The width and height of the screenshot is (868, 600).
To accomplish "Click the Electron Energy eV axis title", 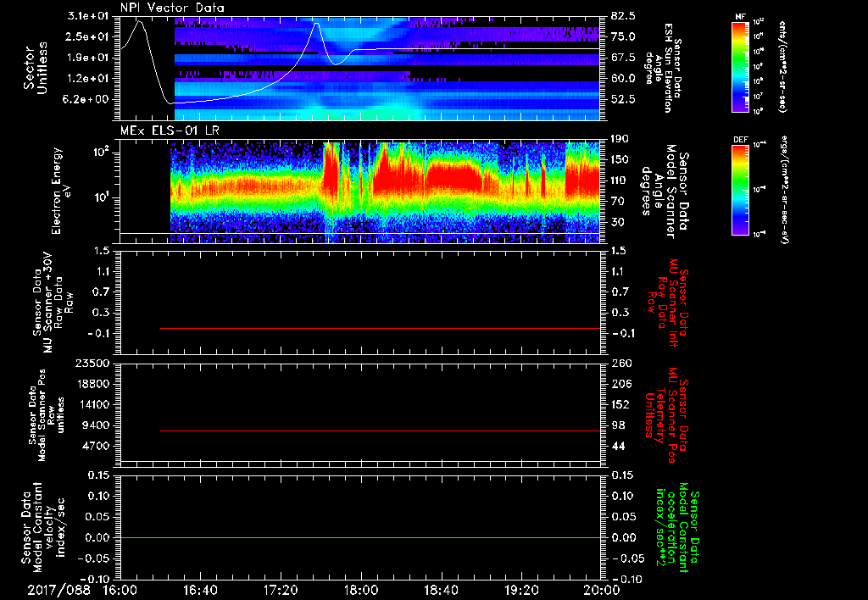I will [61, 191].
